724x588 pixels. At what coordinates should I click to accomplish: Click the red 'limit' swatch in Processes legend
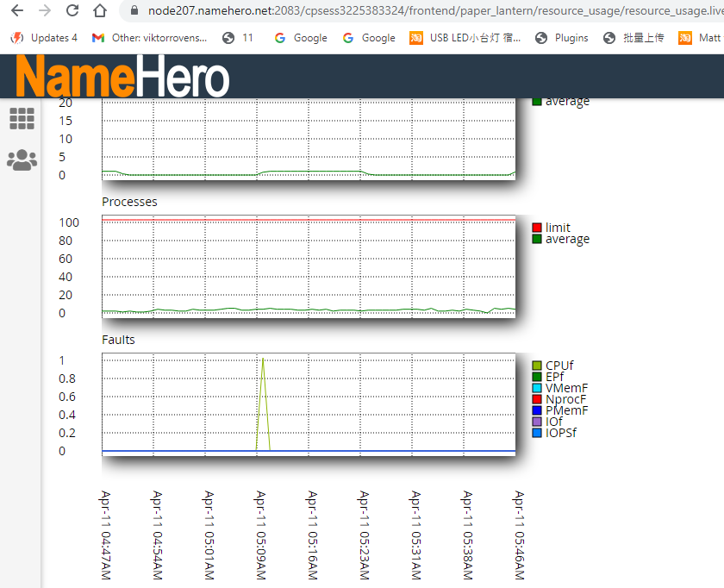point(537,228)
